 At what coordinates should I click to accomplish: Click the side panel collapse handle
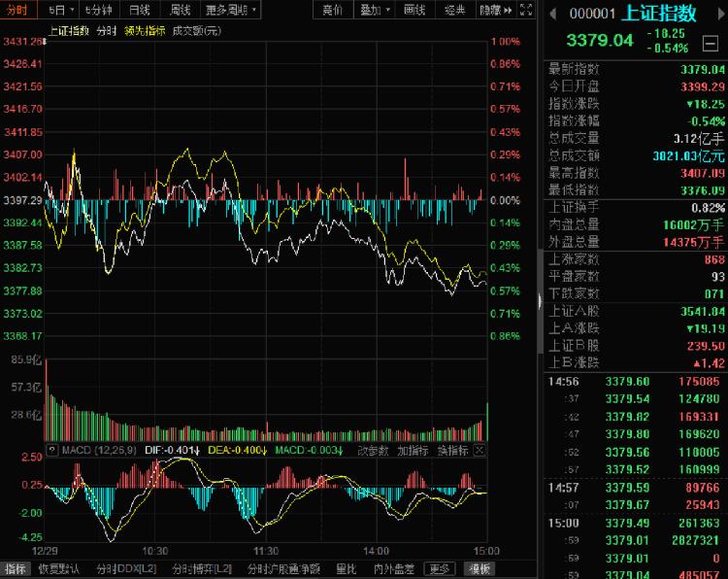pos(540,301)
